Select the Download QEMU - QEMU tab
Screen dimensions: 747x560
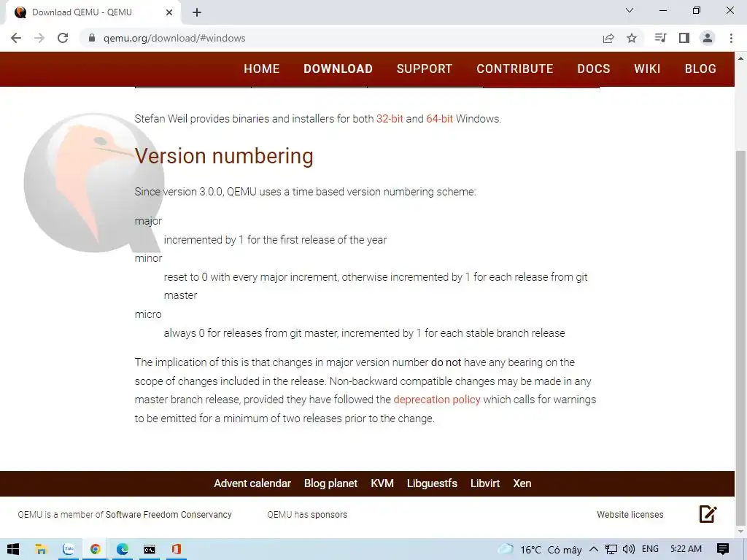pyautogui.click(x=93, y=12)
